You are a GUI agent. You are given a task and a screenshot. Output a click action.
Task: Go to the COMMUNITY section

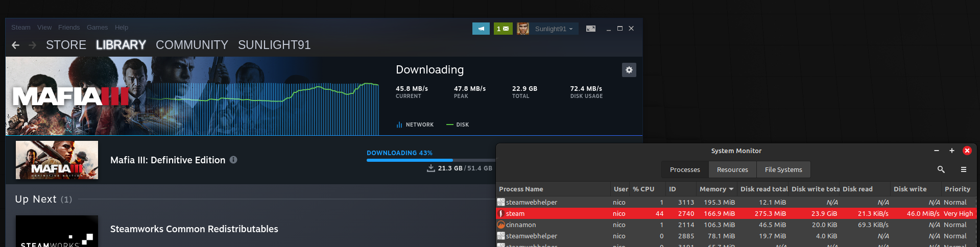(x=192, y=45)
